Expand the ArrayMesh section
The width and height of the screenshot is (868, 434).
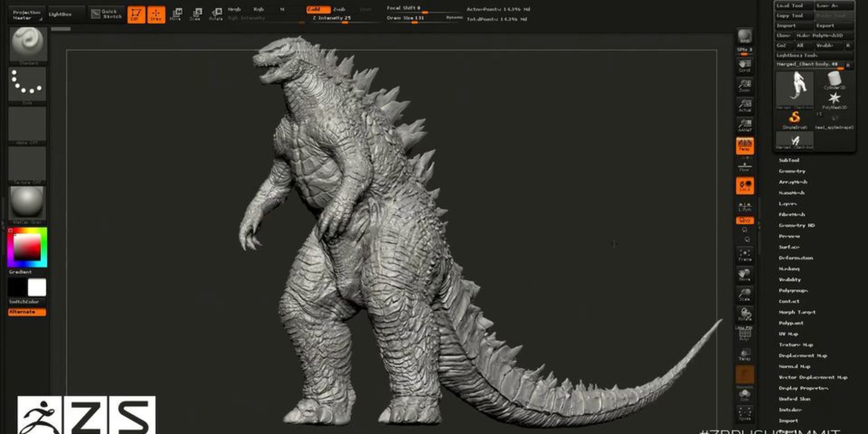tap(793, 182)
